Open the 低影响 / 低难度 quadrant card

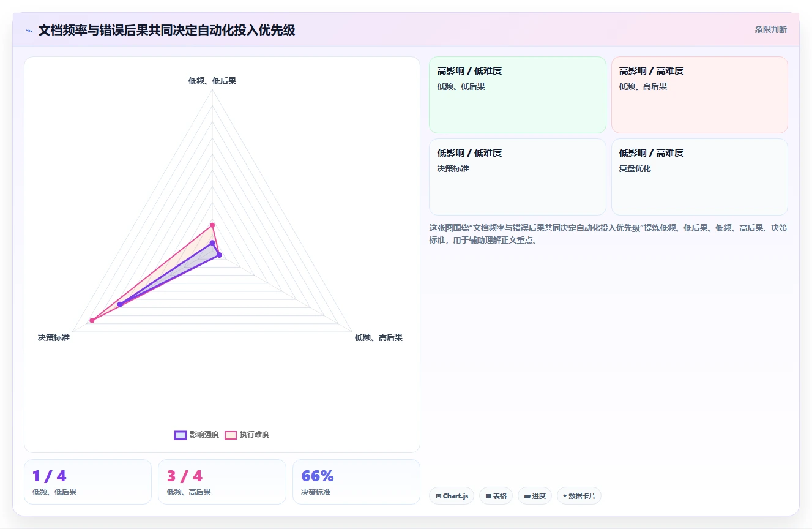pyautogui.click(x=518, y=177)
